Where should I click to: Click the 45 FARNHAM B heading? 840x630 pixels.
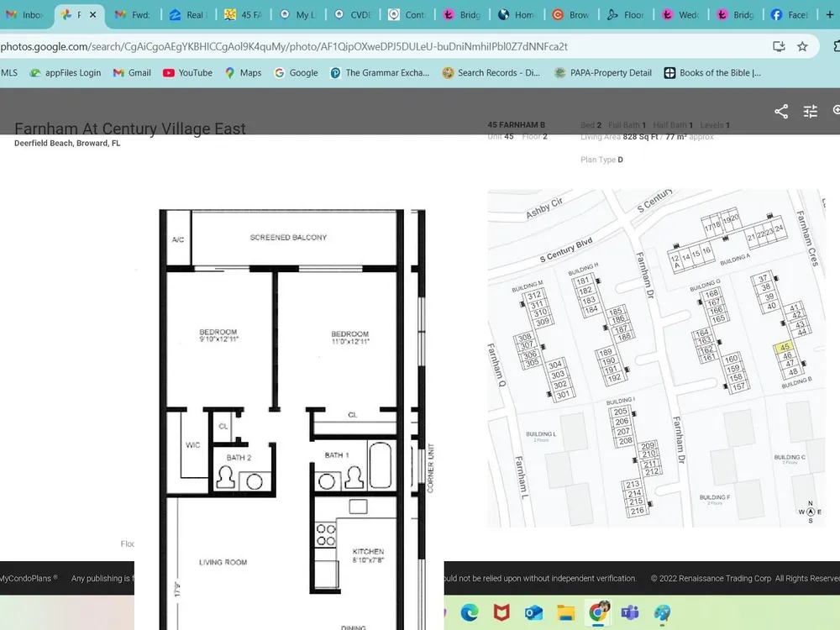(516, 125)
